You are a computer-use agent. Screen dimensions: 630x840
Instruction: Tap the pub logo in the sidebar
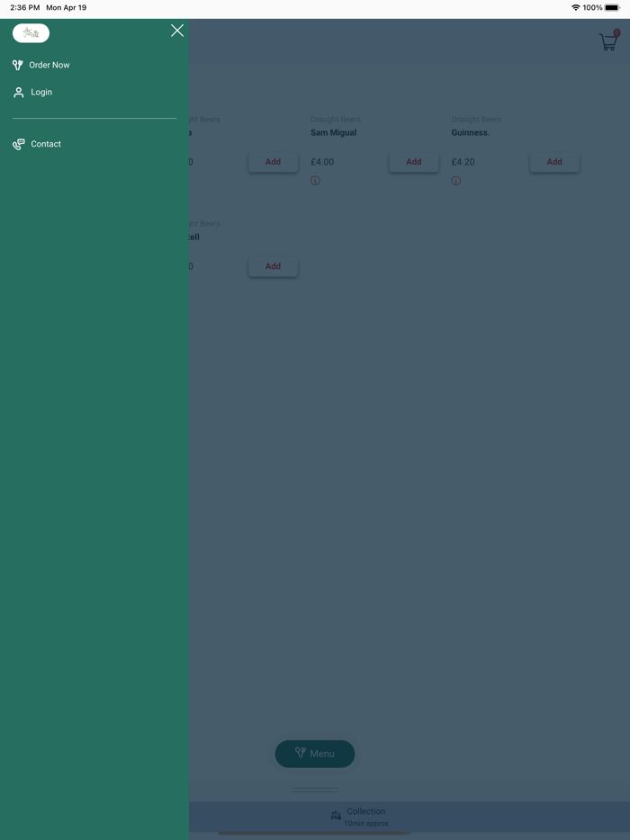click(x=31, y=33)
